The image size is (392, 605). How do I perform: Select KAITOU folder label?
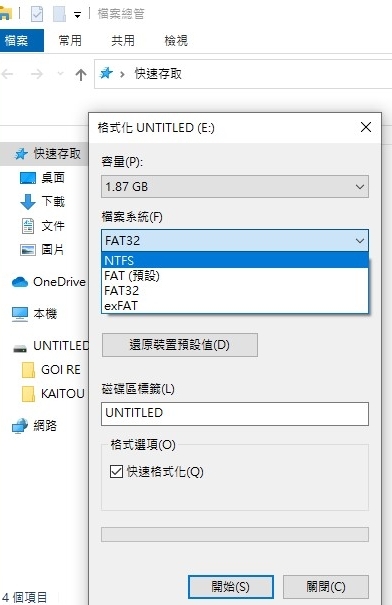pos(63,394)
